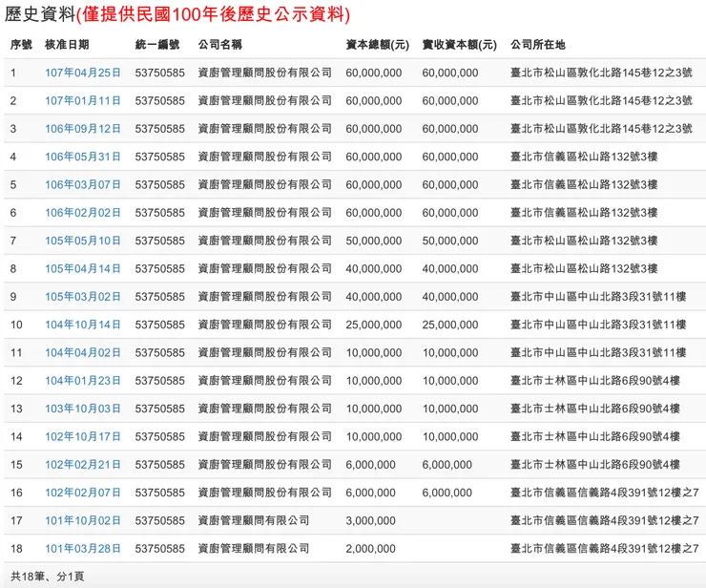706x588 pixels.
Task: Open the 104年10月14日 approval date link
Action: [83, 325]
